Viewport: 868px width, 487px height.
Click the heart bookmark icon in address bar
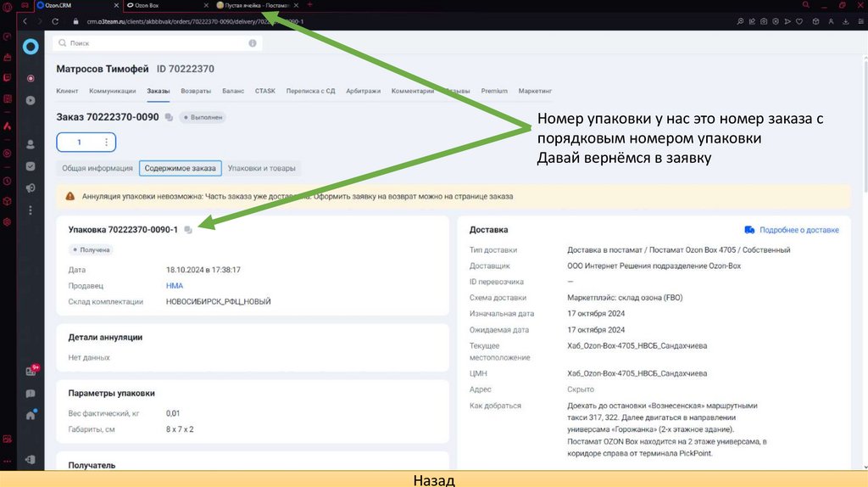[799, 21]
